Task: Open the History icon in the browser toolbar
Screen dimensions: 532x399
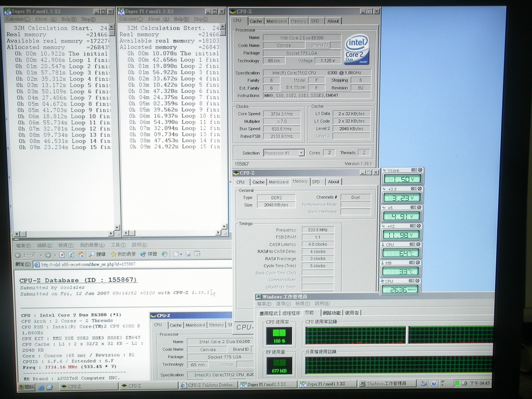Action: pyautogui.click(x=165, y=254)
